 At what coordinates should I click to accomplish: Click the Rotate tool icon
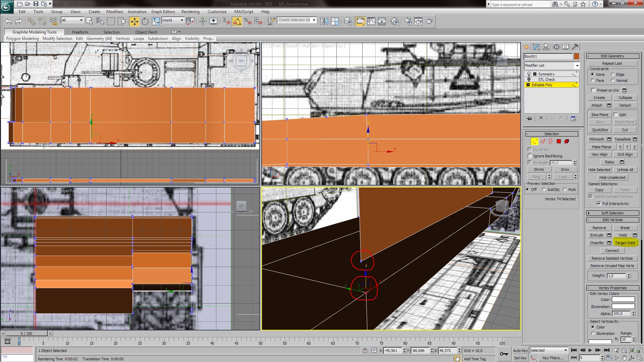click(145, 21)
